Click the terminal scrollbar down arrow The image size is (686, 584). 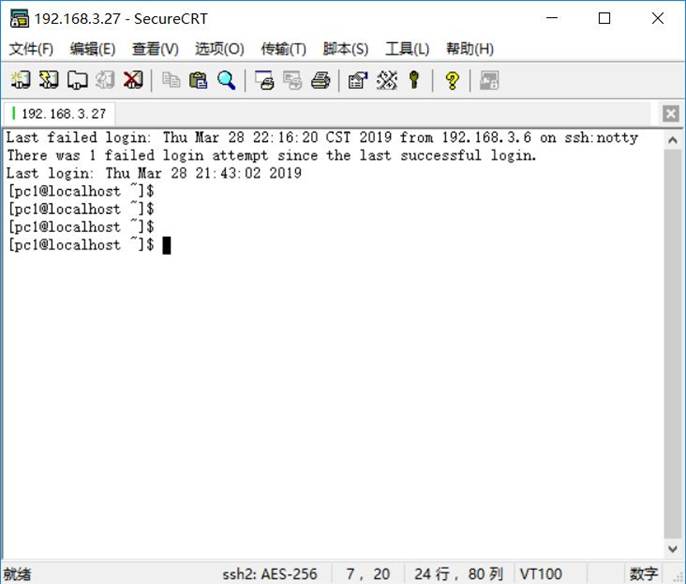[x=672, y=549]
